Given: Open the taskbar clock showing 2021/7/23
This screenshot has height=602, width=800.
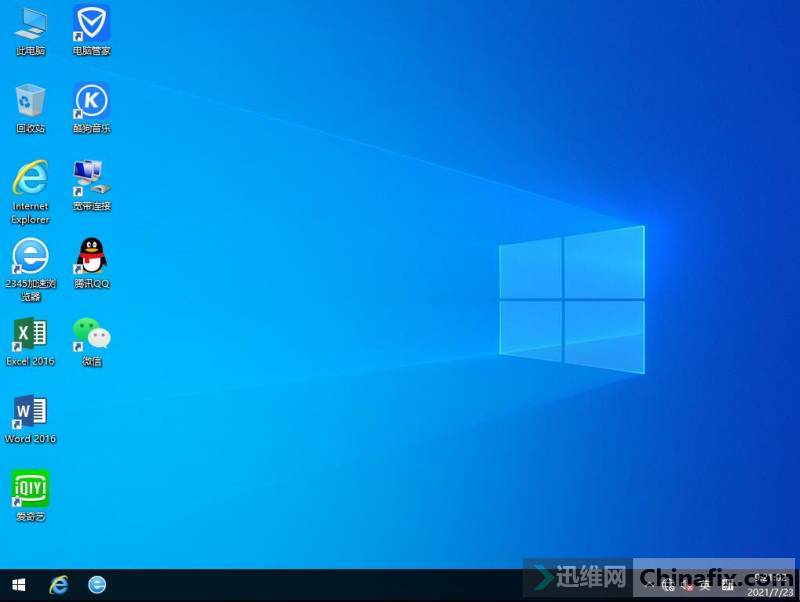Looking at the screenshot, I should point(770,585).
